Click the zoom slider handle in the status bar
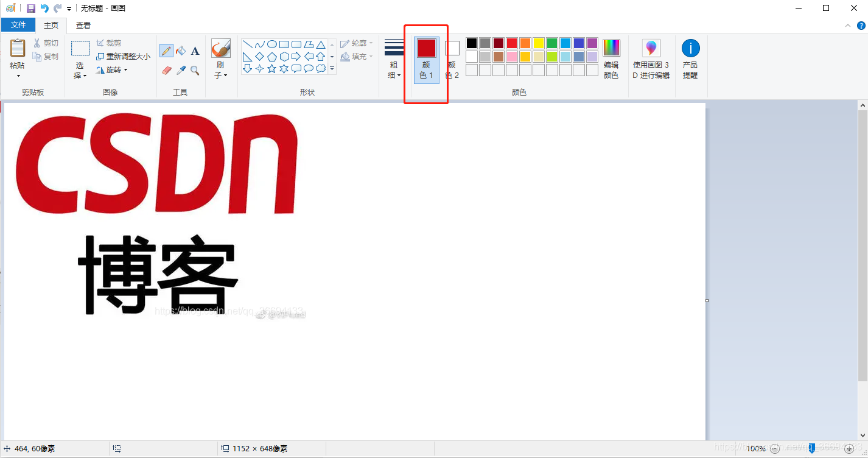This screenshot has height=458, width=868. coord(811,449)
